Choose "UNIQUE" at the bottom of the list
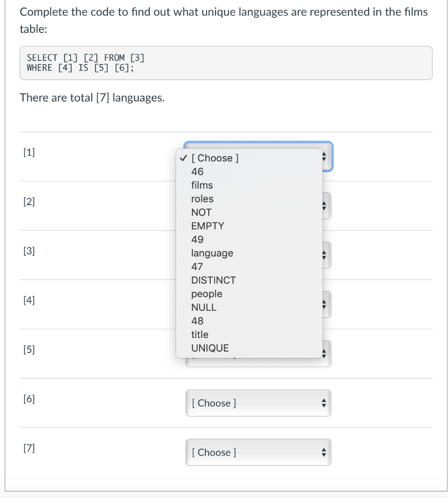The height and width of the screenshot is (498, 448). coord(210,348)
